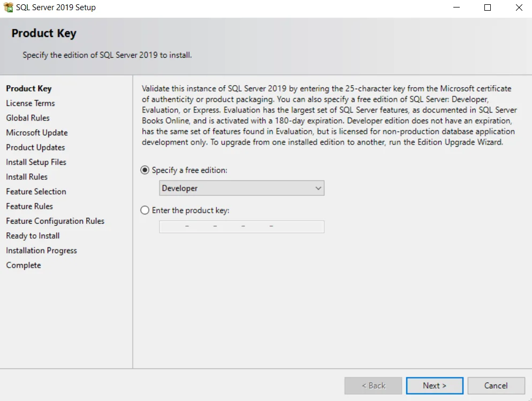532x401 pixels.
Task: Click the SQL Server Setup title bar icon
Action: [8, 8]
